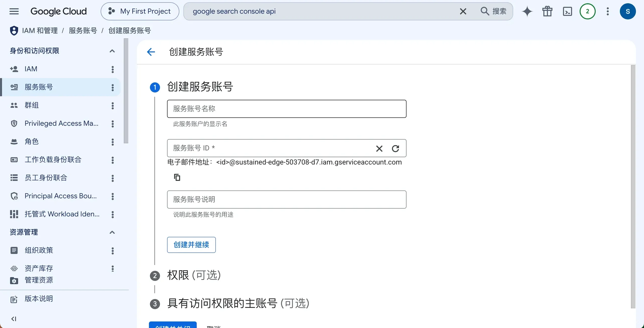The image size is (644, 328).
Task: Open more options for Principal Access row
Action: (x=113, y=196)
